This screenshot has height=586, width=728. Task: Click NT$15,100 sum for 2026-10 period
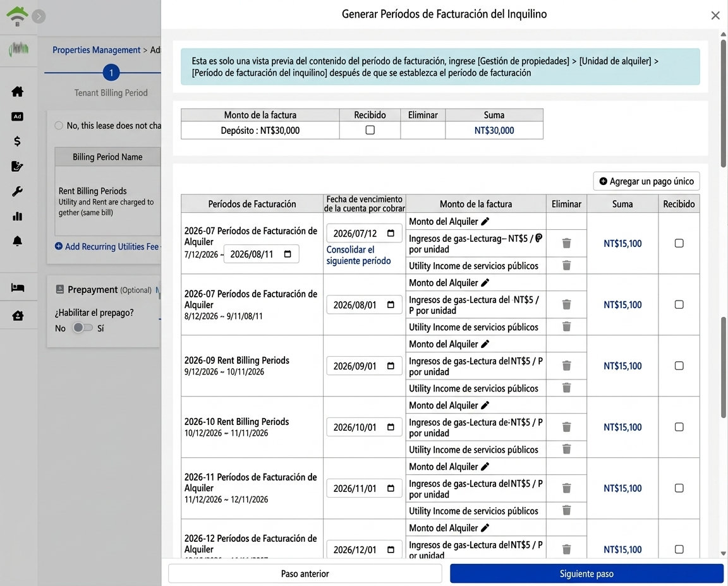[x=622, y=428]
